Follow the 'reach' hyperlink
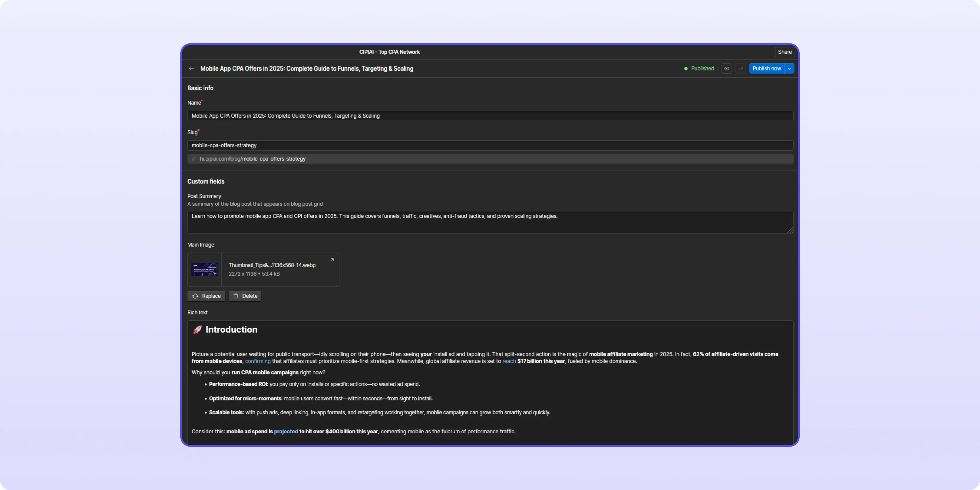The width and height of the screenshot is (980, 490). 509,361
